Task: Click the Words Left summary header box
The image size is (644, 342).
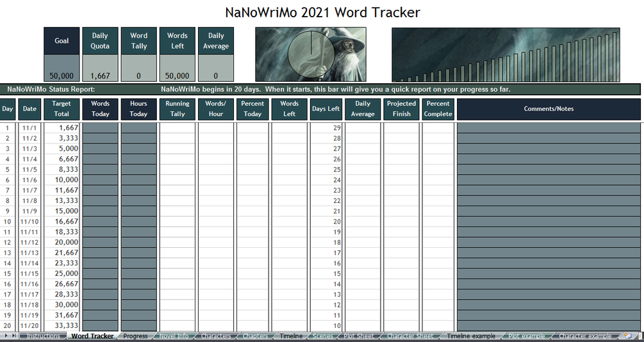Action: (x=177, y=41)
